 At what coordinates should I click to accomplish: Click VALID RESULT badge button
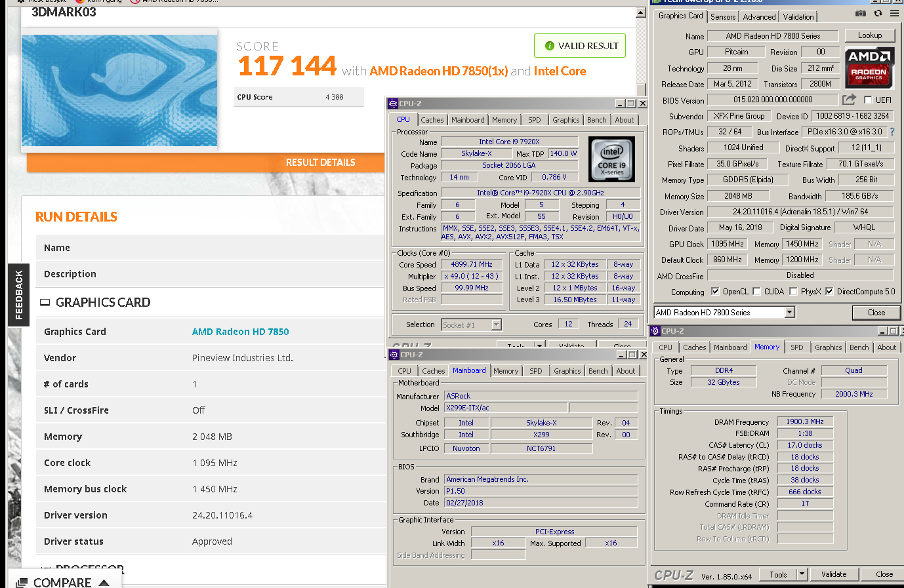pos(580,46)
